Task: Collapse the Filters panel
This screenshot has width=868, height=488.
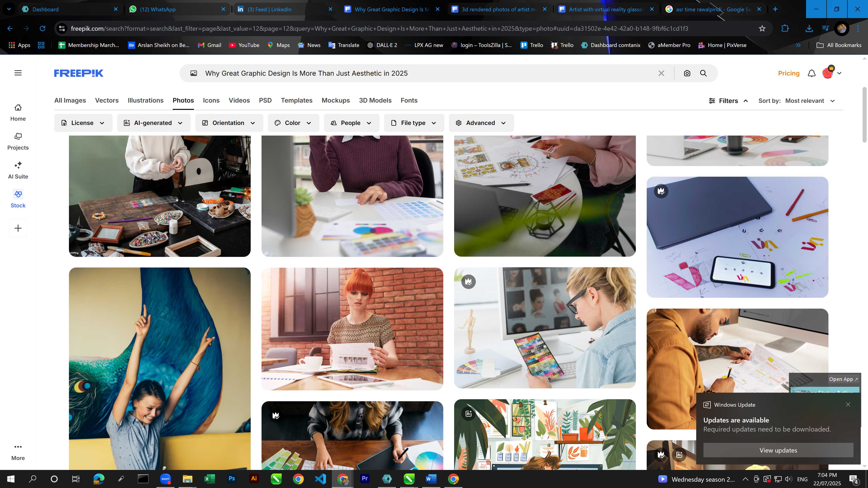Action: coord(728,101)
